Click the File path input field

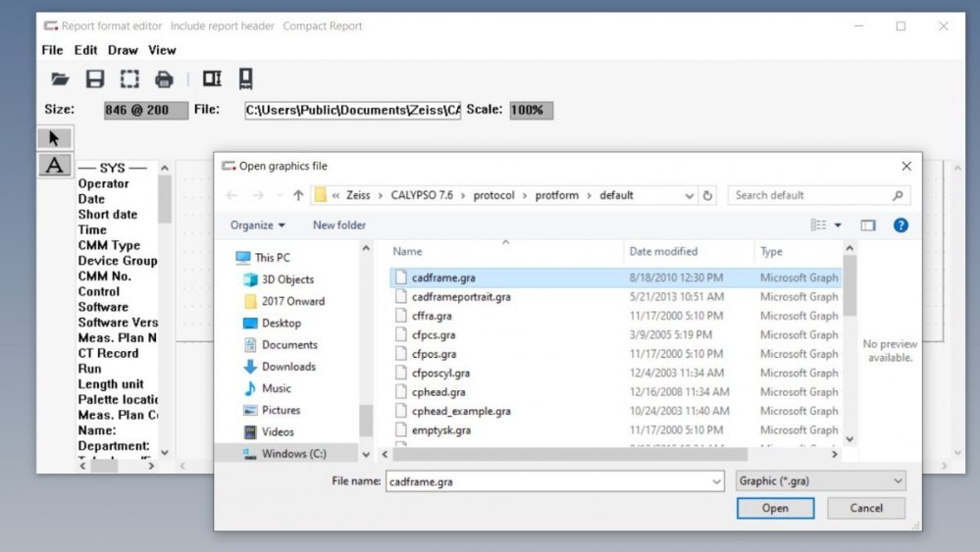352,110
